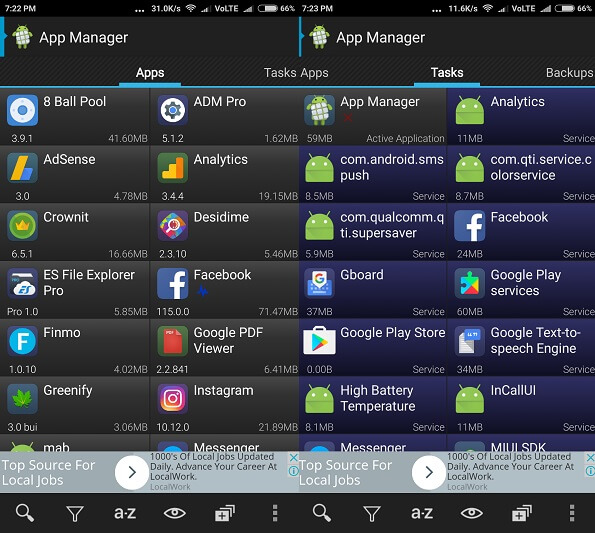This screenshot has height=533, width=595.
Task: Select the Google Text-to-speech Engine icon
Action: (470, 341)
